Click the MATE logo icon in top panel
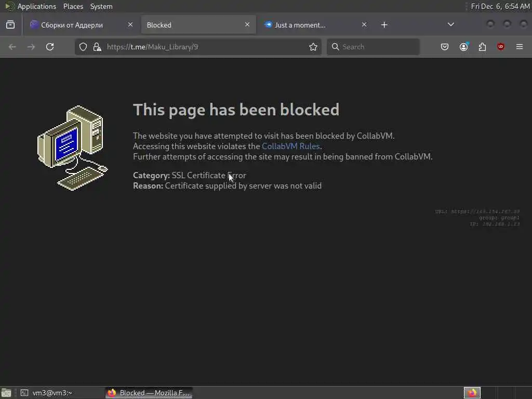532x399 pixels. [x=9, y=6]
